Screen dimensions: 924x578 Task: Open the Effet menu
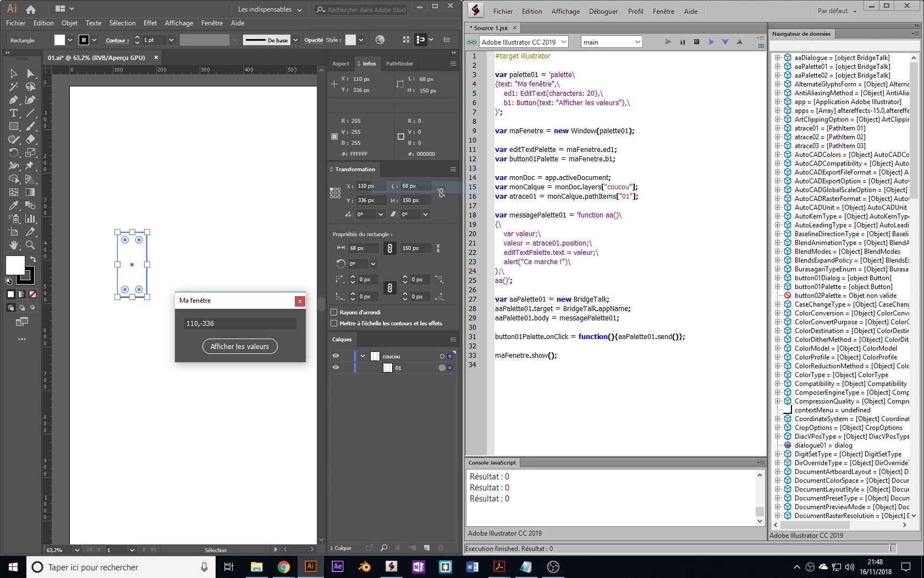click(x=150, y=23)
